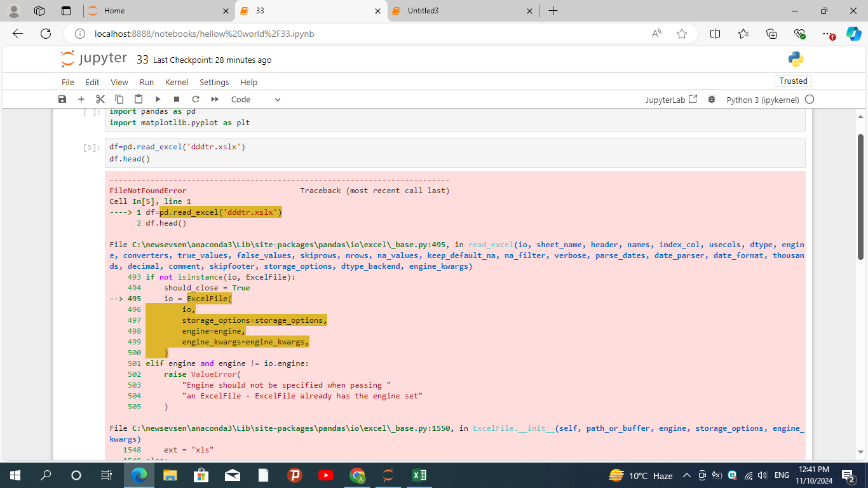Open Microsoft Store from the taskbar
This screenshot has height=488, width=868.
coord(201,475)
